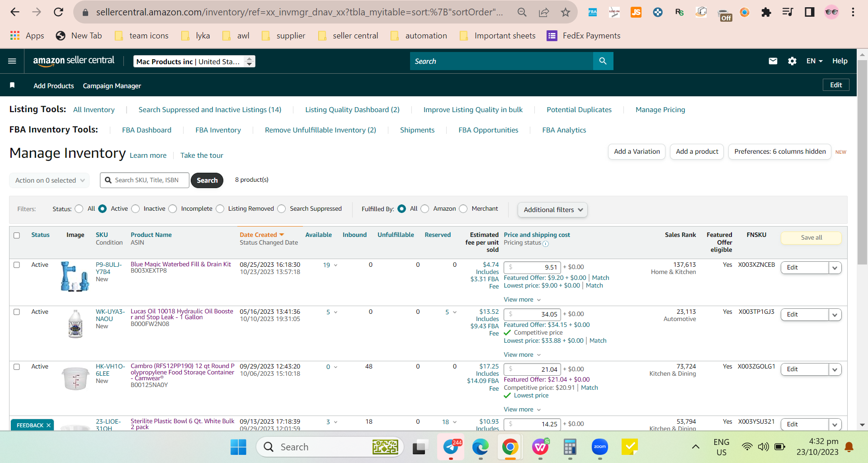Image resolution: width=868 pixels, height=463 pixels.
Task: Bookmark this page with the star icon
Action: tap(565, 12)
